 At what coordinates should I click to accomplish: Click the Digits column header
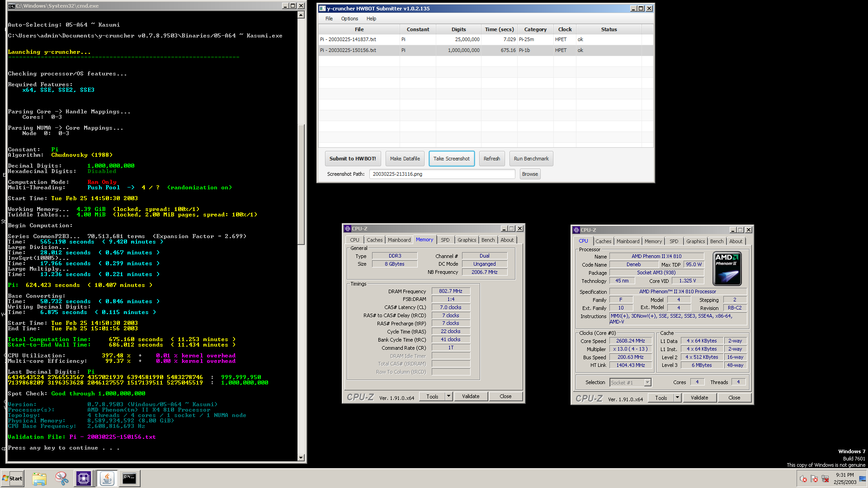point(458,29)
